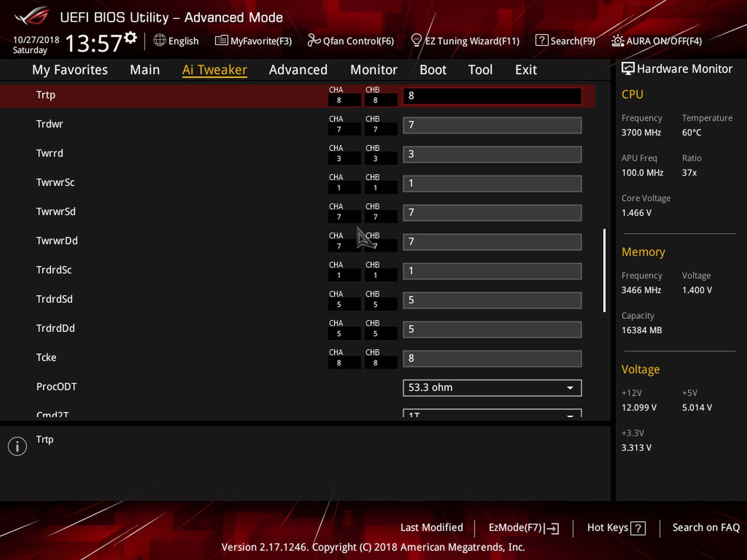Click the Hot Keys question mark icon

tap(638, 528)
